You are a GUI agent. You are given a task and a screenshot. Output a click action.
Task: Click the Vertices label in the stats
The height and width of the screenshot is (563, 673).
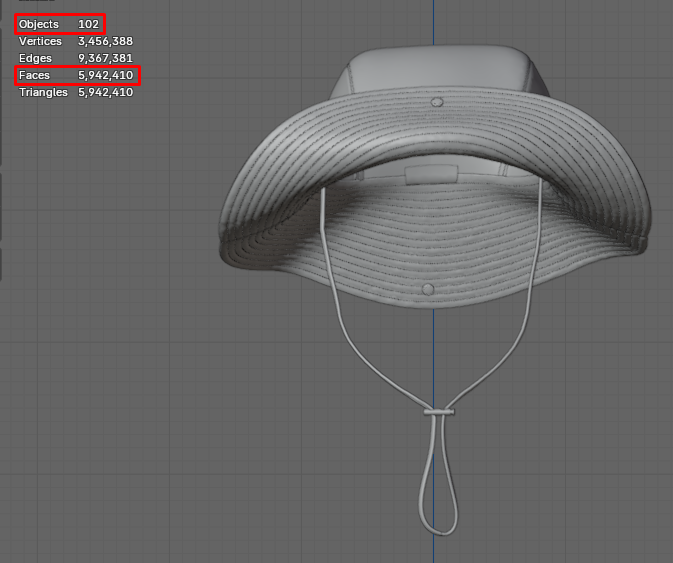click(x=41, y=41)
